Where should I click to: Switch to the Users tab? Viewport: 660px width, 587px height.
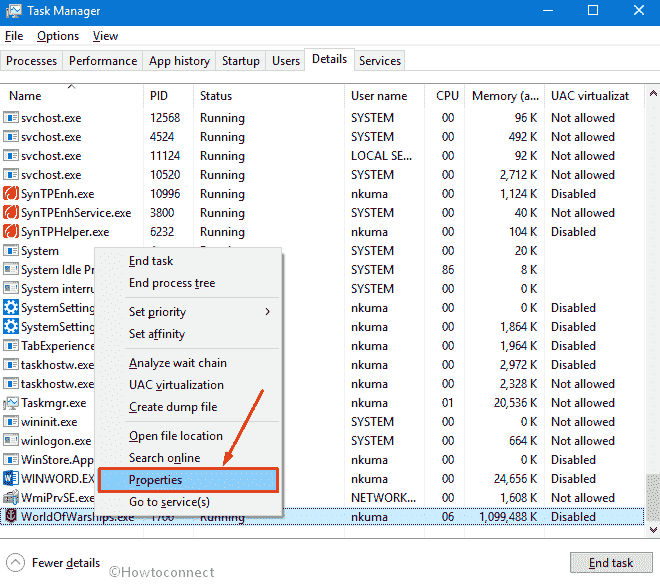click(286, 61)
